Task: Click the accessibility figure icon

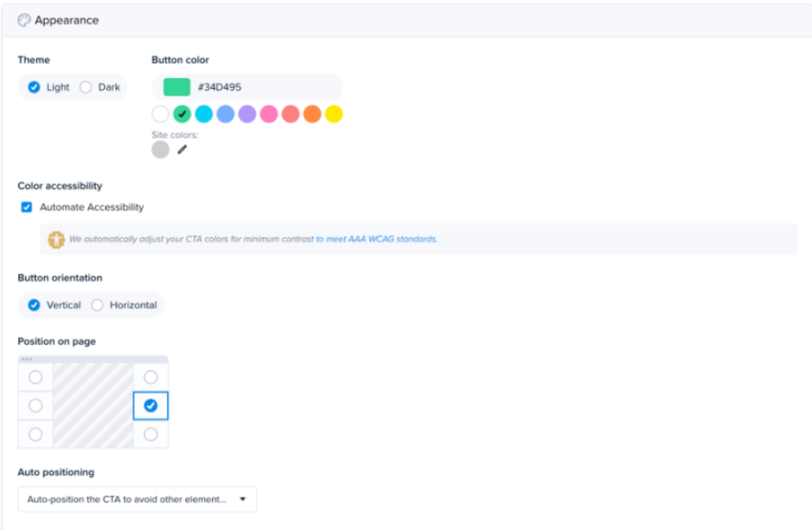Action: click(57, 239)
